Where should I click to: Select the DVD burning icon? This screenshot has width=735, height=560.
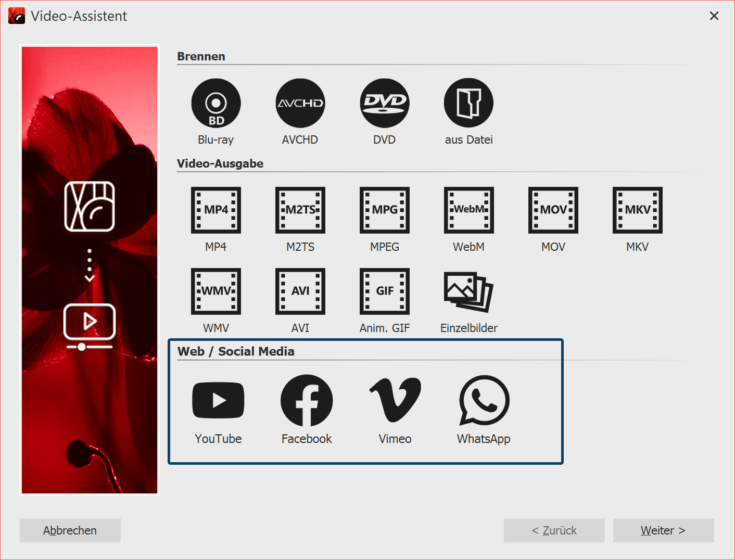tap(385, 104)
